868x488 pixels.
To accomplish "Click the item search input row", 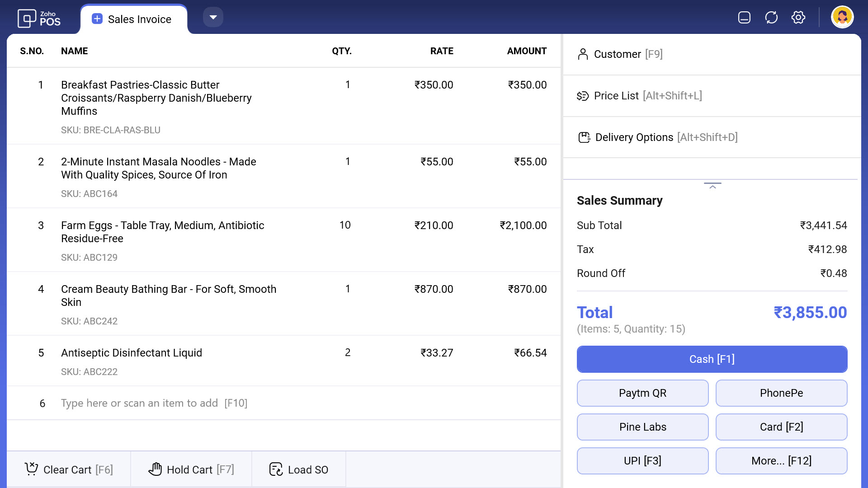I will (154, 403).
